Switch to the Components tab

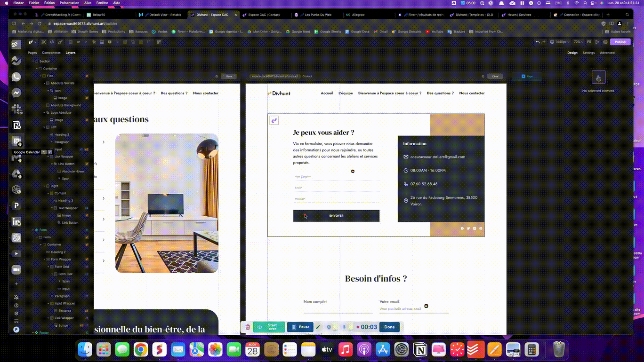coord(51,53)
